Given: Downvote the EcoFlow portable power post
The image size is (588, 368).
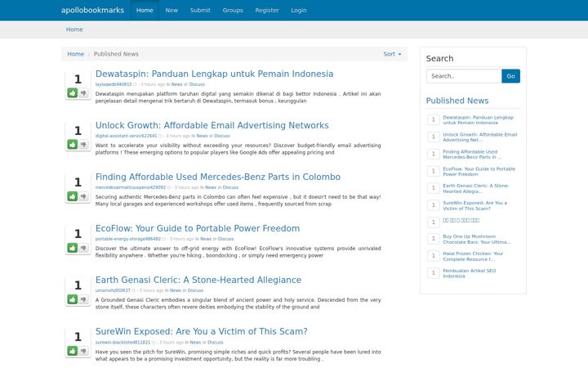Looking at the screenshot, I should [x=83, y=248].
